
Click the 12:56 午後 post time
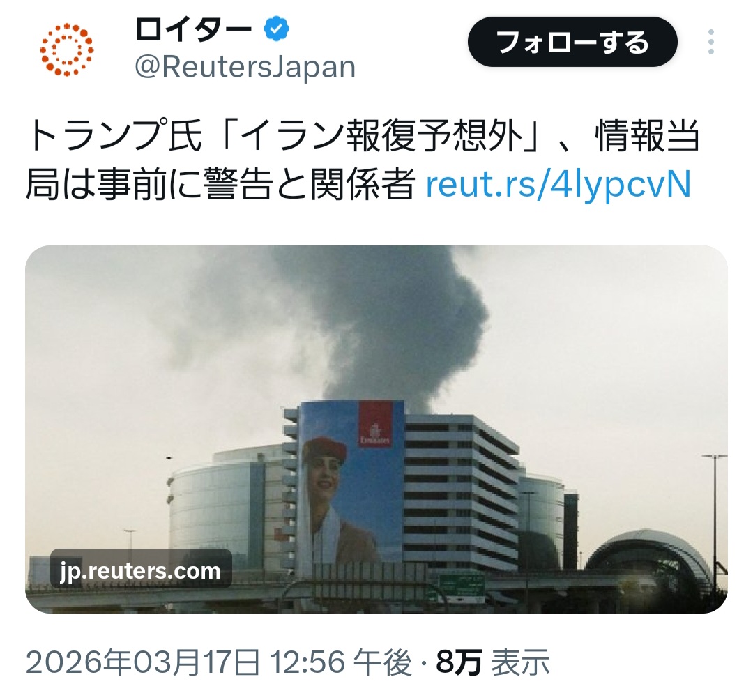pyautogui.click(x=340, y=662)
